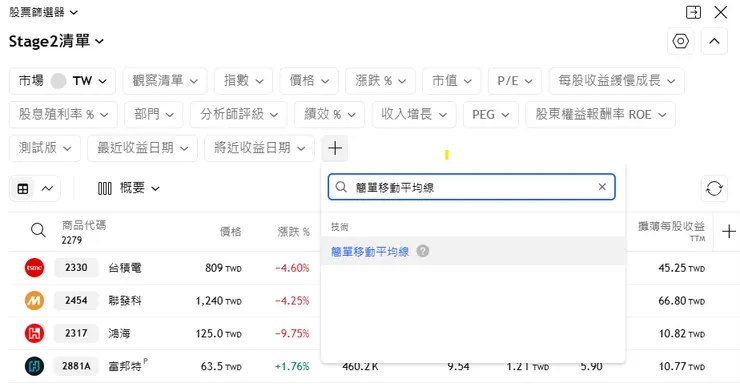
Task: Close the stock screener panel
Action: pos(721,12)
